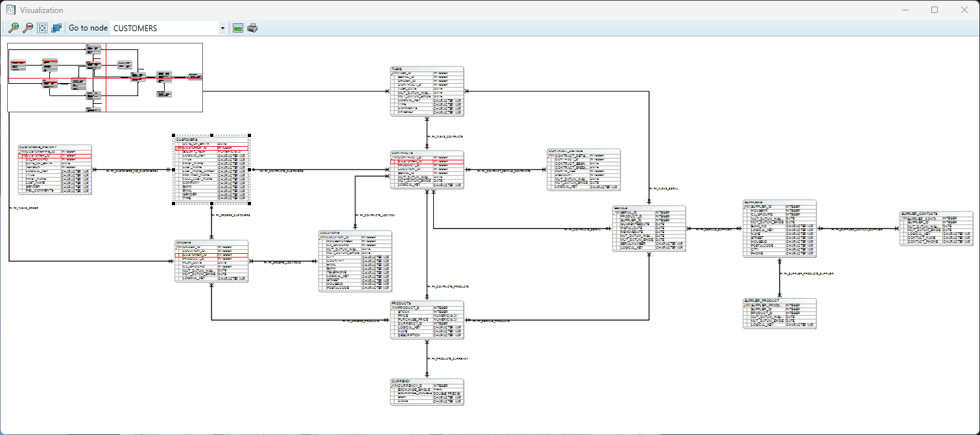
Task: Select the Zoom In magnifier tool
Action: 13,27
